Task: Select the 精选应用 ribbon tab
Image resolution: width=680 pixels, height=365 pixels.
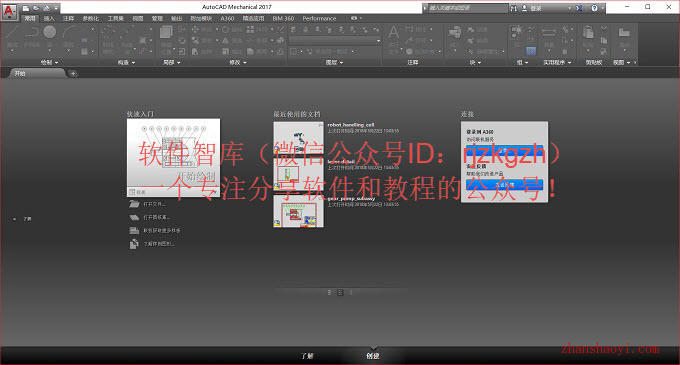Action: (x=253, y=19)
